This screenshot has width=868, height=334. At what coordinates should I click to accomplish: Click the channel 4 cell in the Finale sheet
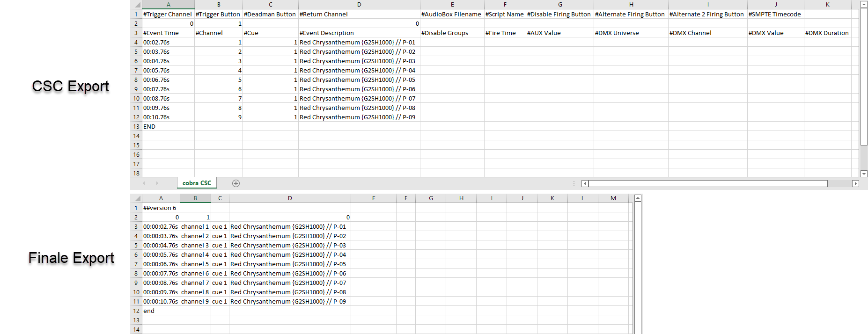pos(195,255)
